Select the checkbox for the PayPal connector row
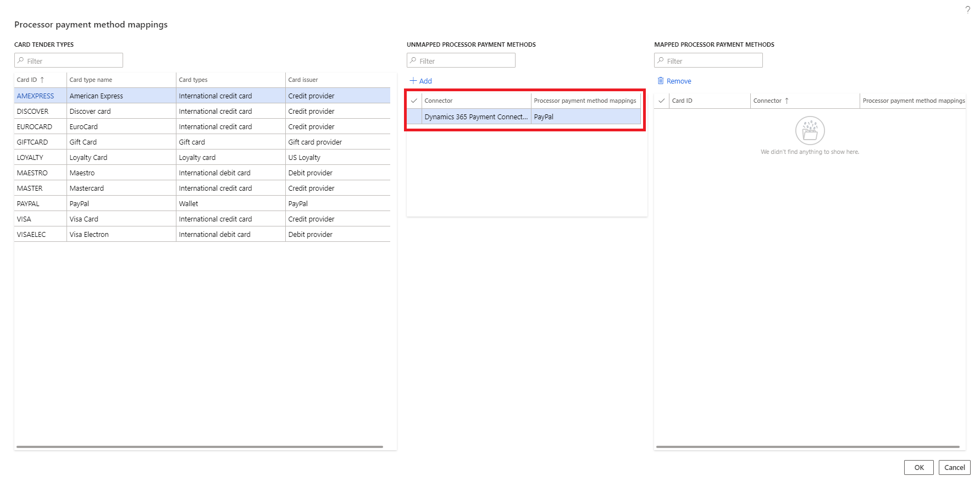Screen dimensions: 980x487 [x=414, y=117]
